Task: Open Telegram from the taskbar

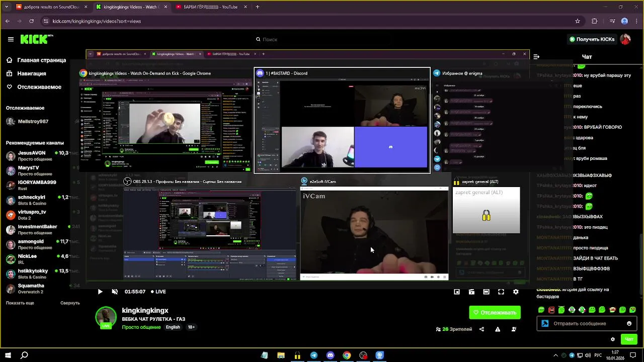Action: [314, 355]
